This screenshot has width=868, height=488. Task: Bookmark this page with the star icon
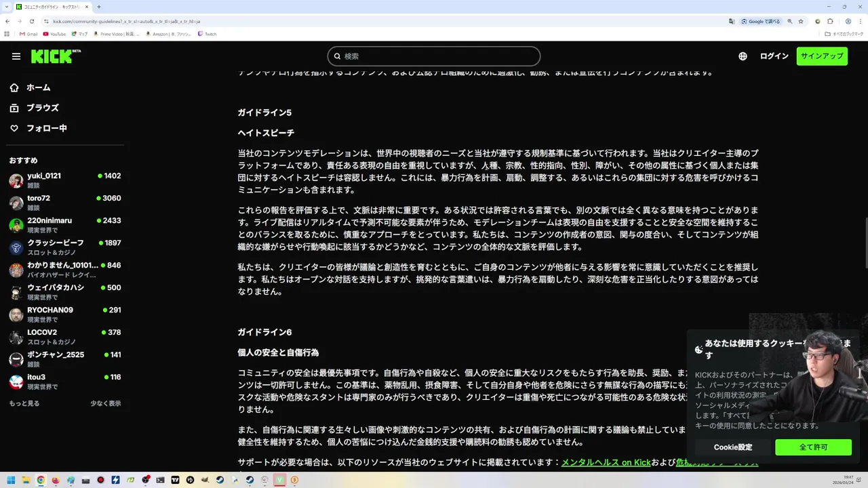point(801,21)
